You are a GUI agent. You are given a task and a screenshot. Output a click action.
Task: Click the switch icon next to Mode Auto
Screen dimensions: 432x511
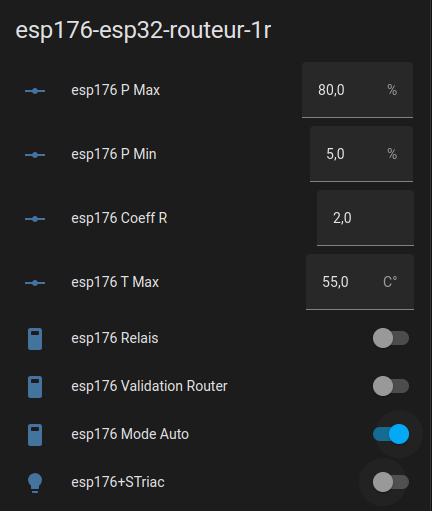35,435
